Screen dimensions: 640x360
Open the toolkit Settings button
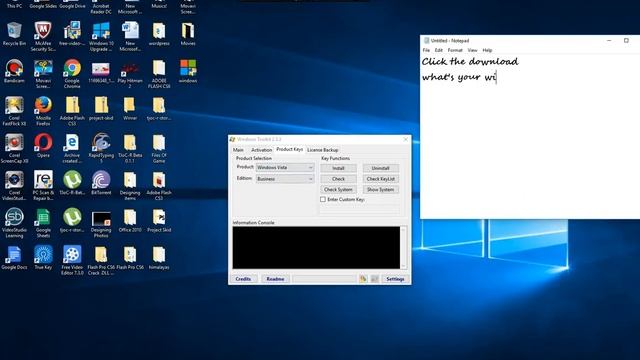pyautogui.click(x=395, y=279)
